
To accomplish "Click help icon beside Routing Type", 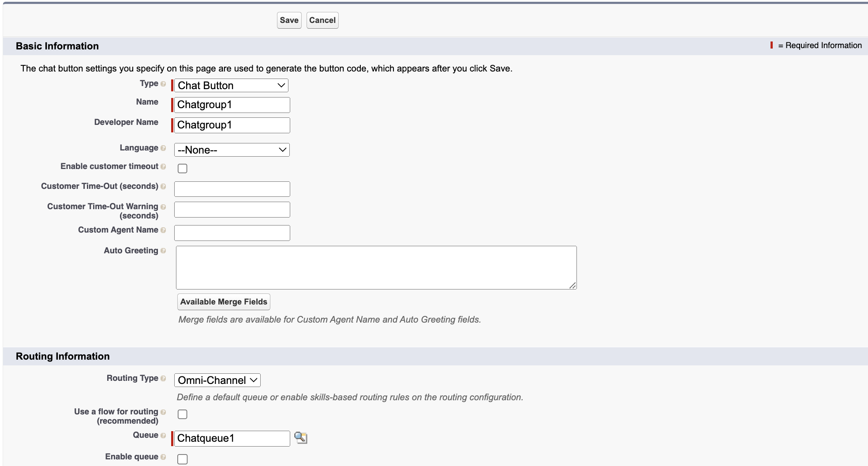I will (x=163, y=379).
